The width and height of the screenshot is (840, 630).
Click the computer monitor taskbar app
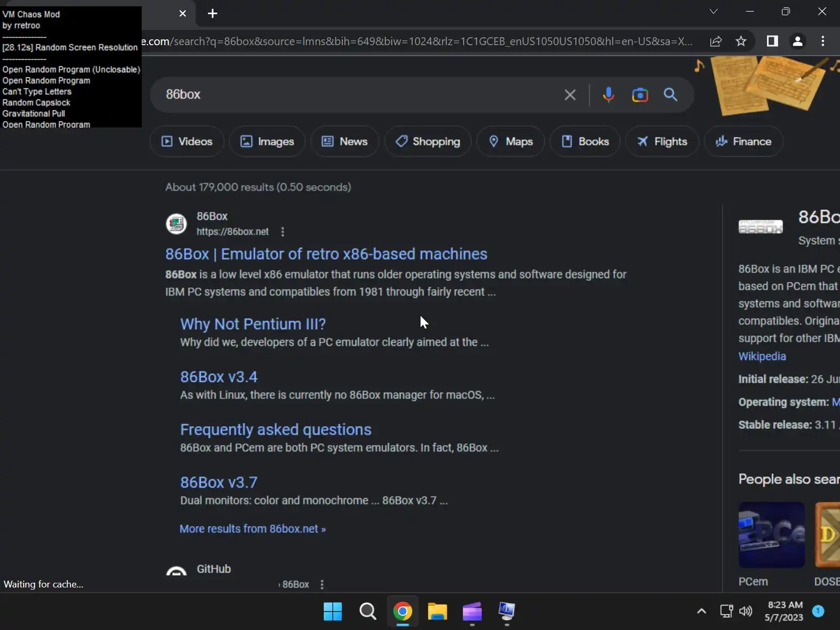coord(507,611)
